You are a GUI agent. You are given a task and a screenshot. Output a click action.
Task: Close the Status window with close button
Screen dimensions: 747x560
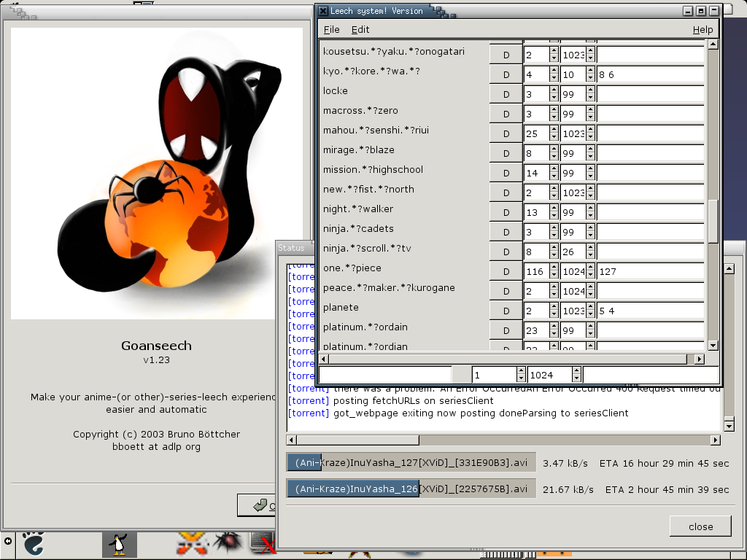point(700,526)
